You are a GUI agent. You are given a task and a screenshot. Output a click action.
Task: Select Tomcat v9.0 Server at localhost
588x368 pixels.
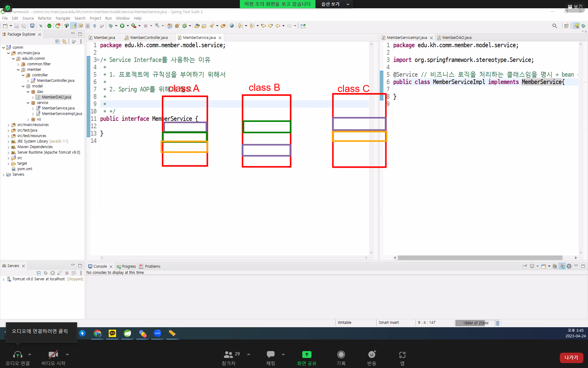(38, 279)
